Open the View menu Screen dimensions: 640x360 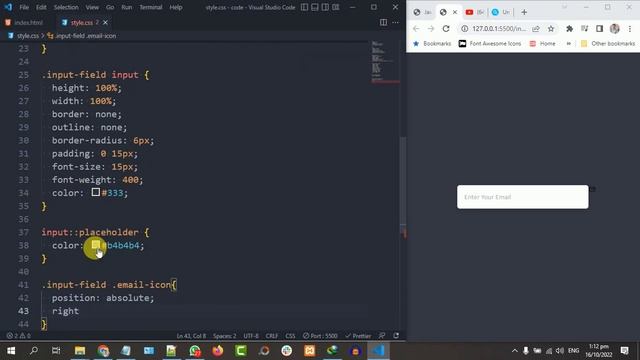point(92,7)
